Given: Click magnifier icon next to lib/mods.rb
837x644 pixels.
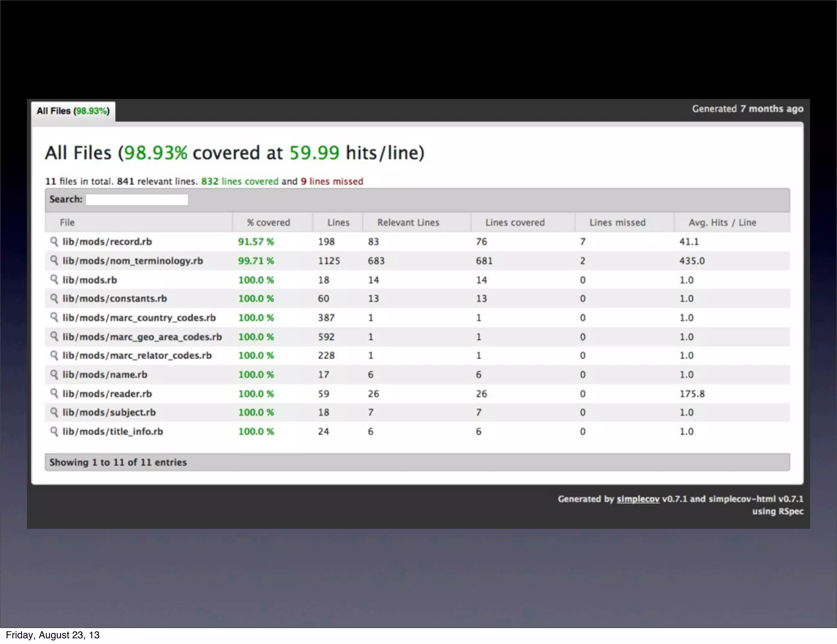Looking at the screenshot, I should point(54,280).
